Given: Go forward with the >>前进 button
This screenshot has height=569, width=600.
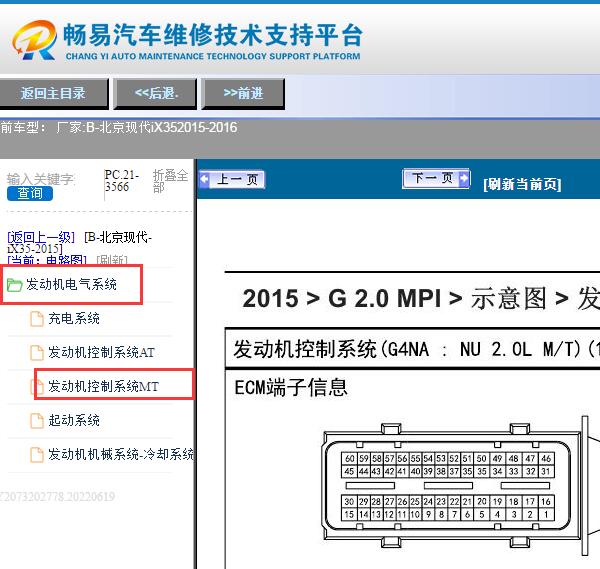Looking at the screenshot, I should pos(243,93).
